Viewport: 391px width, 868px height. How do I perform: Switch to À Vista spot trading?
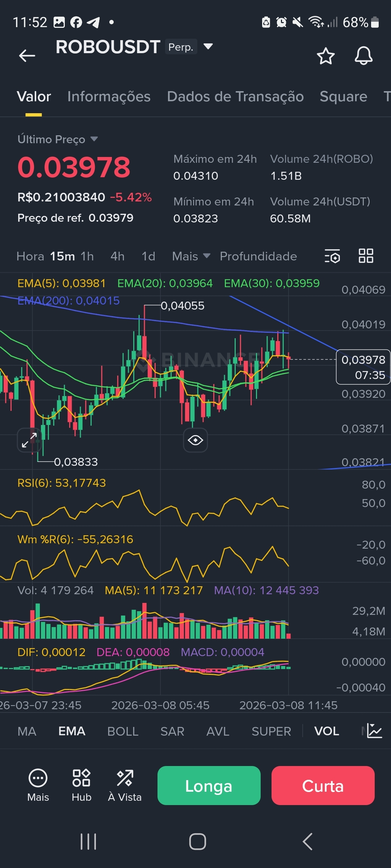[x=125, y=785]
